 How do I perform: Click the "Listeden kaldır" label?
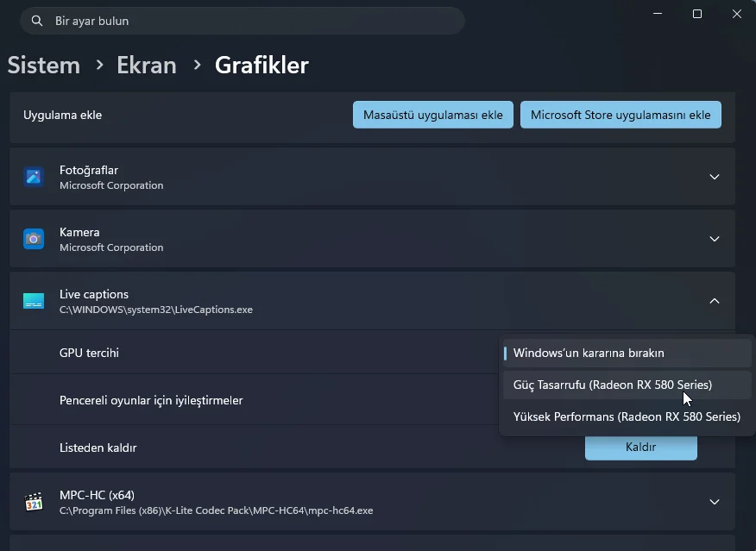tap(98, 448)
